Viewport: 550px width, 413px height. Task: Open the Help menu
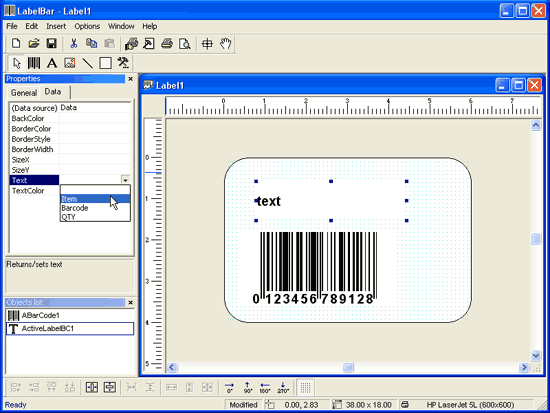click(149, 26)
